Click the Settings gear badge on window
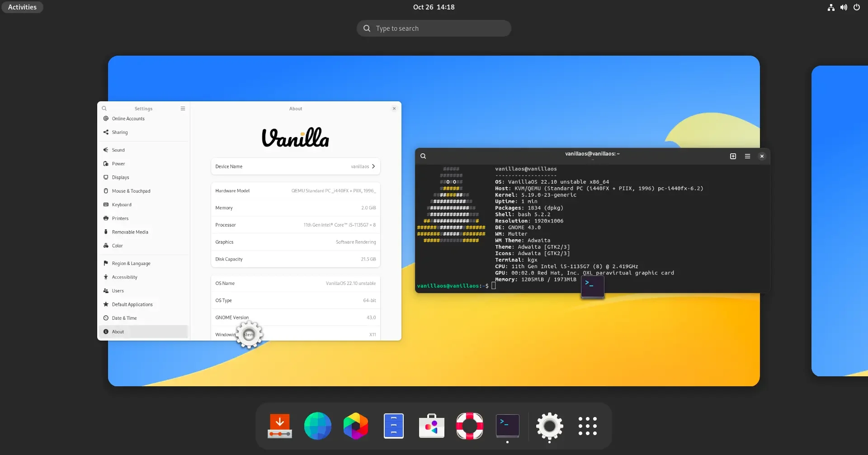 249,335
